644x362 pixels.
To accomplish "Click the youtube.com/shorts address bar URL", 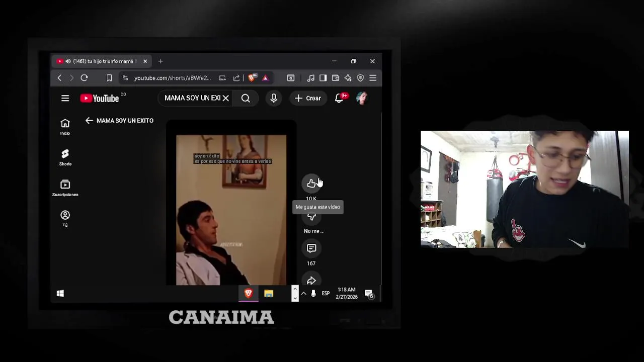I will (172, 78).
